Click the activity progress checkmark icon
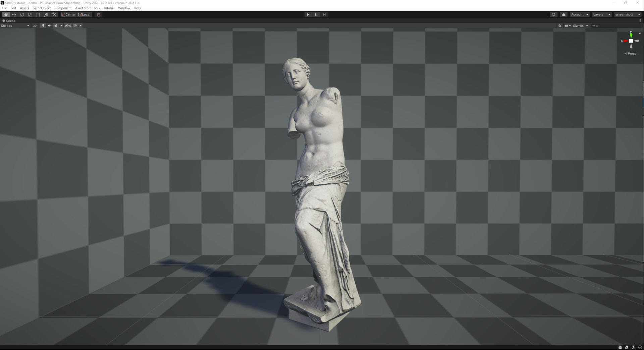Viewport: 644px width, 350px height. (x=640, y=347)
